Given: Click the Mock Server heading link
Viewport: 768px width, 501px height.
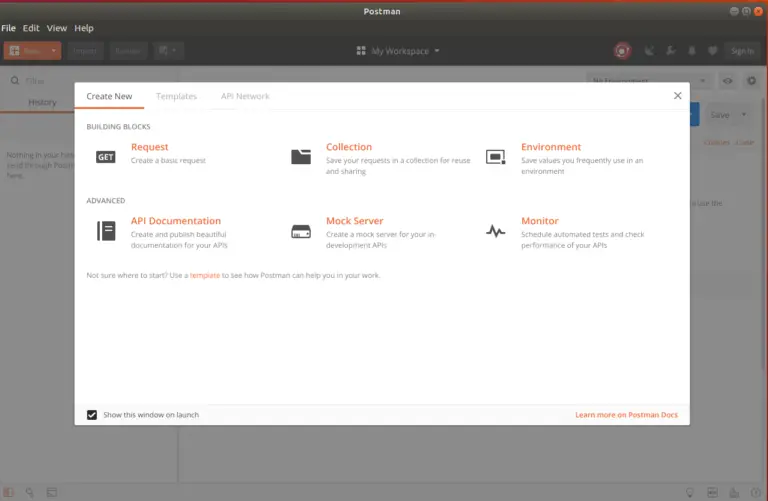Looking at the screenshot, I should (x=355, y=221).
